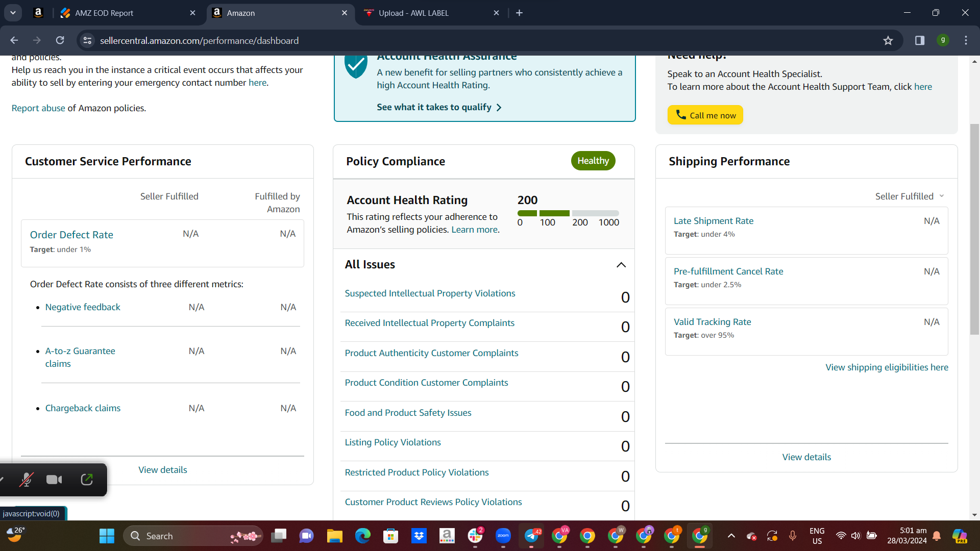Collapse the All Issues section
Viewport: 980px width, 551px height.
pos(621,265)
